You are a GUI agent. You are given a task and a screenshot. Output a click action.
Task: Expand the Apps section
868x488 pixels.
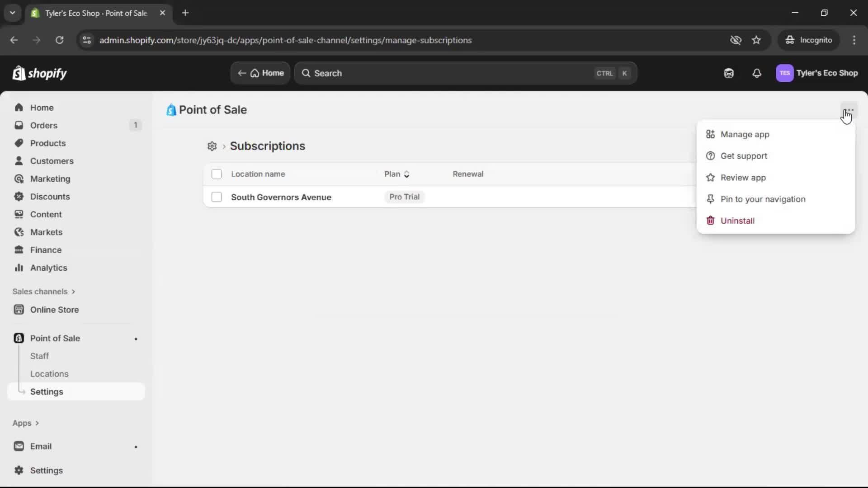click(x=26, y=423)
